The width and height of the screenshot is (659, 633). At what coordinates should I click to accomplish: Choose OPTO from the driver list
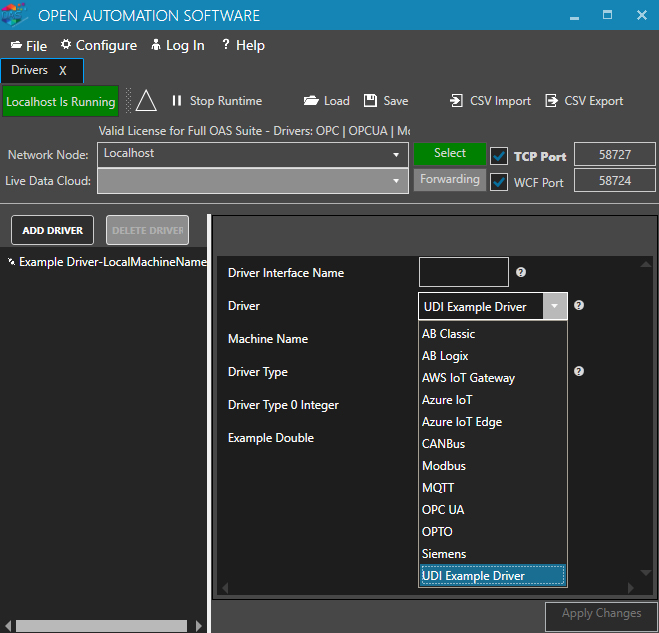pyautogui.click(x=493, y=532)
